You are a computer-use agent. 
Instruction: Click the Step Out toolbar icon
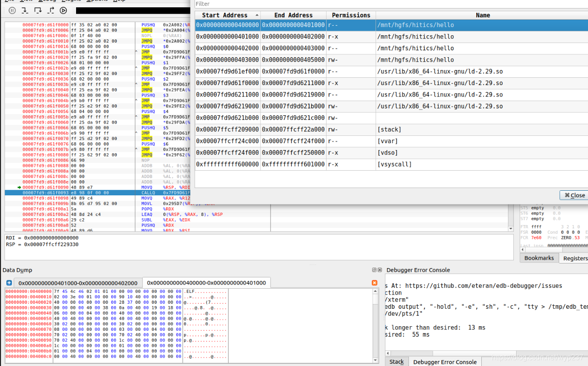pos(51,10)
